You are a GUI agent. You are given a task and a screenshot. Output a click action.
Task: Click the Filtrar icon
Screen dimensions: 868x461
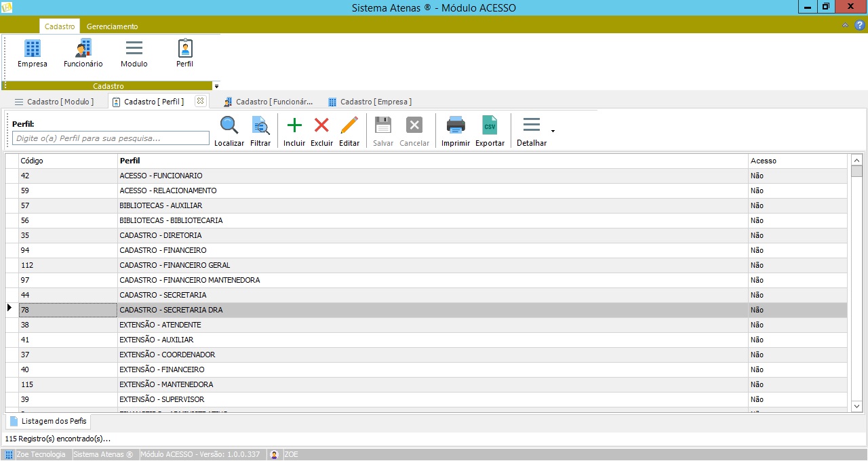coord(260,125)
